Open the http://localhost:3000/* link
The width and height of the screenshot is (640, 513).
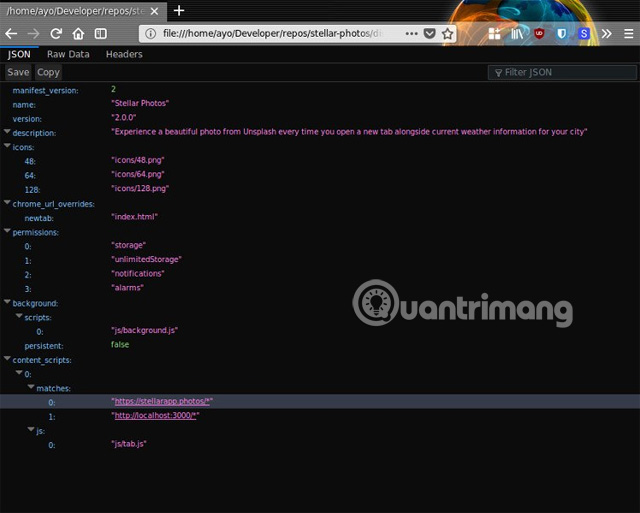pyautogui.click(x=156, y=415)
